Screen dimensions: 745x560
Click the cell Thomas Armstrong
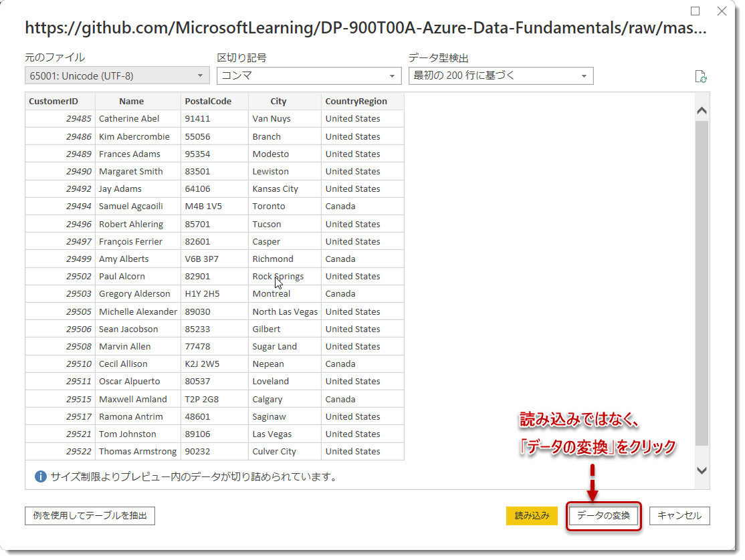click(x=138, y=452)
